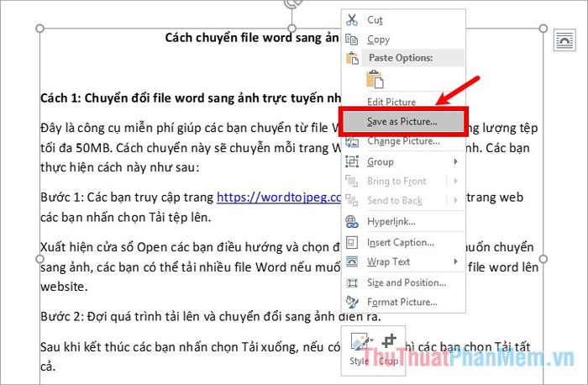The height and width of the screenshot is (385, 588).
Task: Expand the Bring to Front submenu arrow
Action: [456, 182]
